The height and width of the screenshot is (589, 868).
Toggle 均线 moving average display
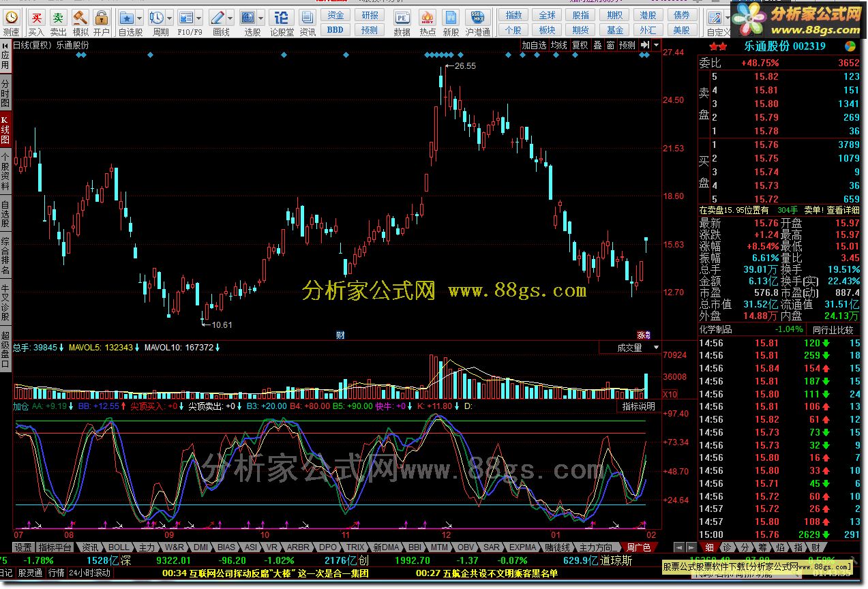pyautogui.click(x=559, y=45)
